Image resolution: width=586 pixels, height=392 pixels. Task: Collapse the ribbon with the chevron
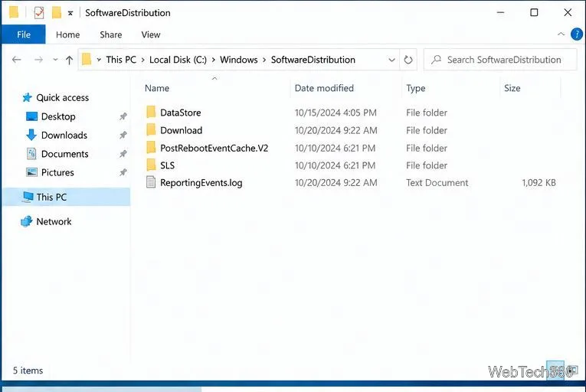tap(561, 34)
